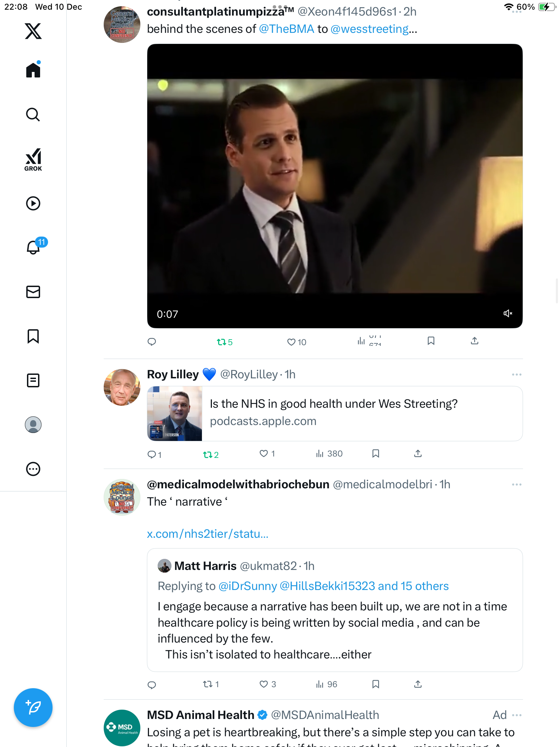Open the Search page
The height and width of the screenshot is (747, 560).
pos(33,114)
